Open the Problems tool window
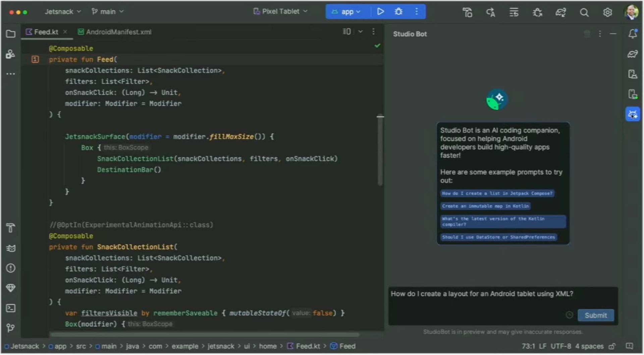Viewport: 644px width, 355px height. pyautogui.click(x=11, y=268)
